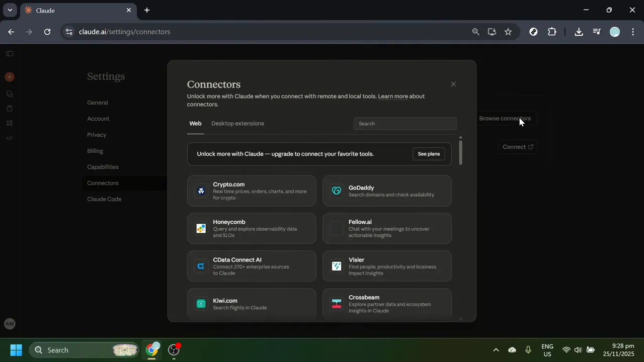Open the Fellow.ai connector card
Viewport: 644px width, 362px height.
click(x=387, y=228)
